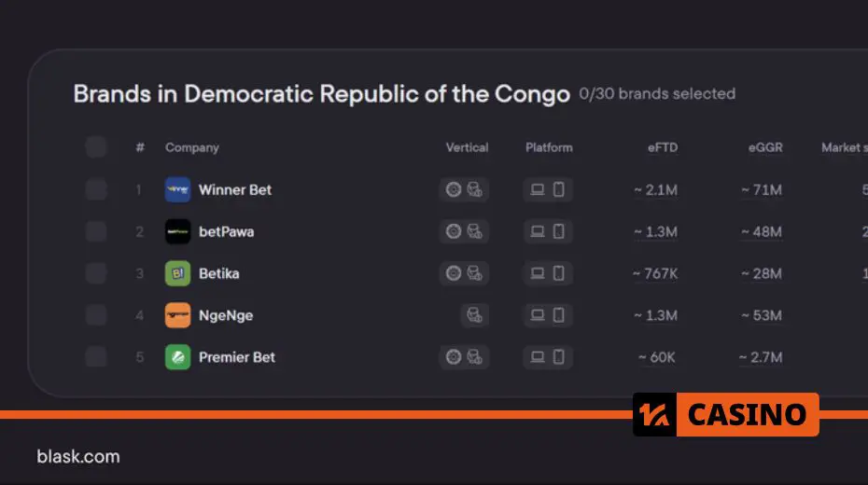The height and width of the screenshot is (485, 868).
Task: Click the NgeNge orange logo icon
Action: click(x=177, y=315)
